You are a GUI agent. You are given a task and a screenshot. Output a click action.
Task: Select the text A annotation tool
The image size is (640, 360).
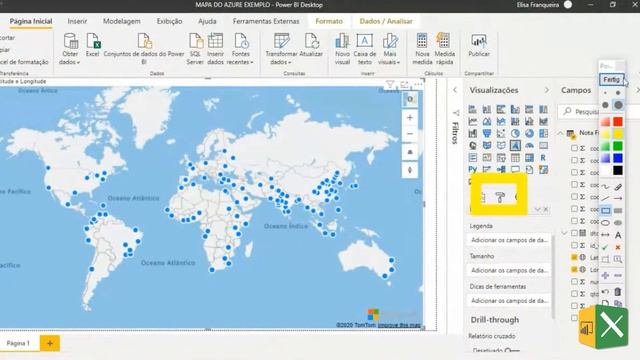coord(618,235)
